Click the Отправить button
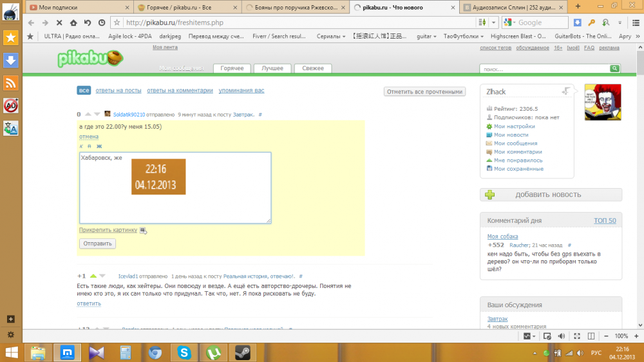Image resolution: width=644 pixels, height=362 pixels. pos(97,243)
